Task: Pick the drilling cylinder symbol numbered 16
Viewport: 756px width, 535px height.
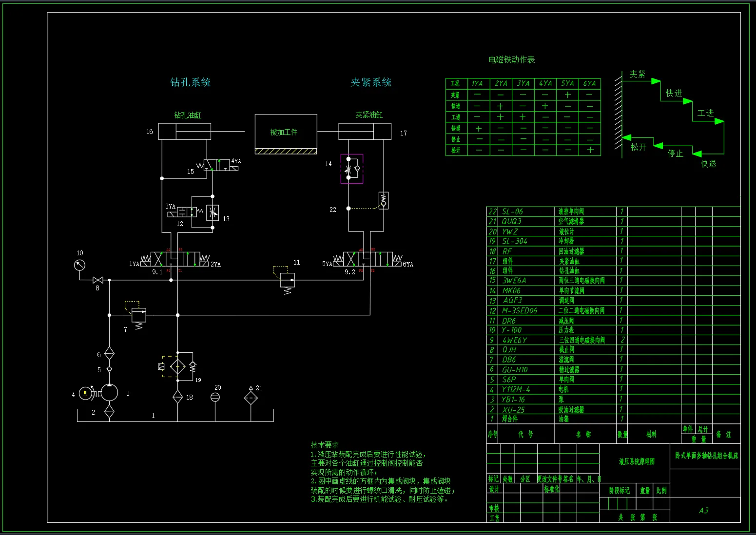Action: tap(185, 131)
